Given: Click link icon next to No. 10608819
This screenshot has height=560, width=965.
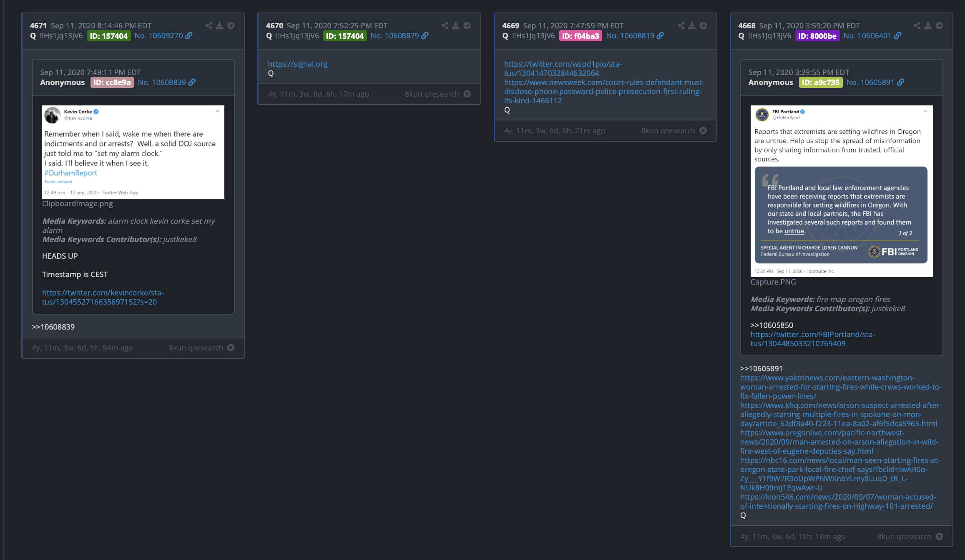Looking at the screenshot, I should pyautogui.click(x=660, y=36).
